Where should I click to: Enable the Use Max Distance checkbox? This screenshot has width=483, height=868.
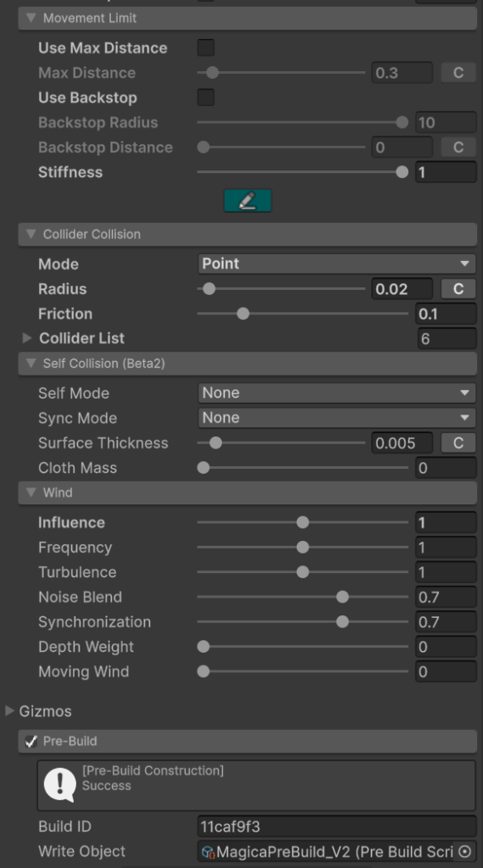[x=206, y=47]
